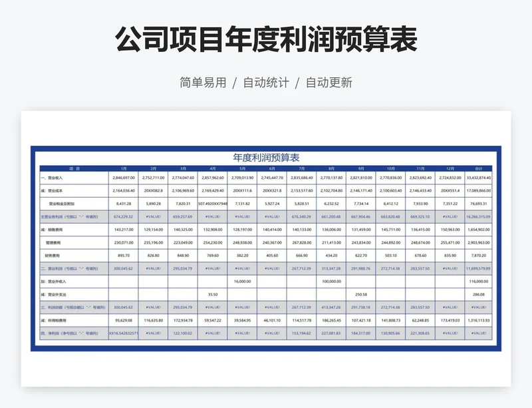Click cell with text 20XX551.4

[x=450, y=191]
